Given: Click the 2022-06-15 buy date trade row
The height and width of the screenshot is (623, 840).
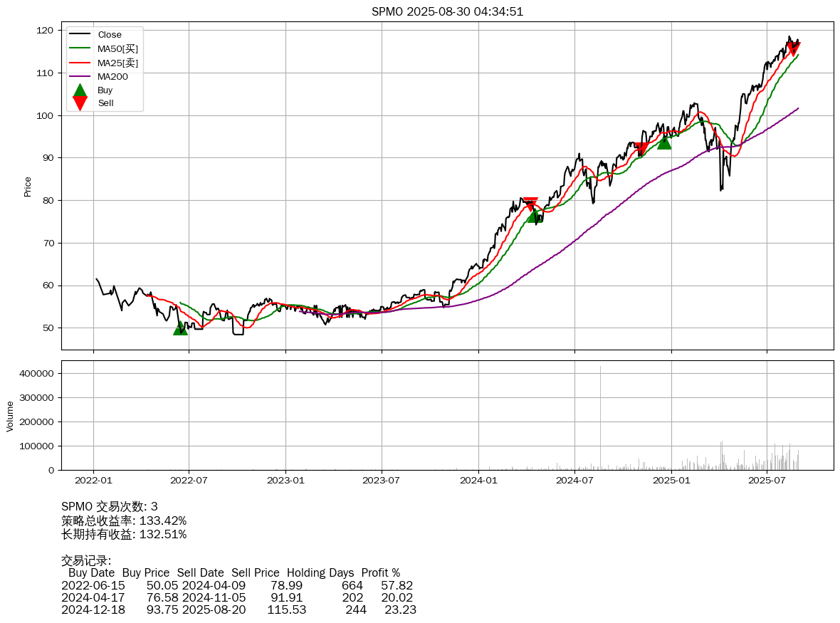Looking at the screenshot, I should pyautogui.click(x=237, y=585).
